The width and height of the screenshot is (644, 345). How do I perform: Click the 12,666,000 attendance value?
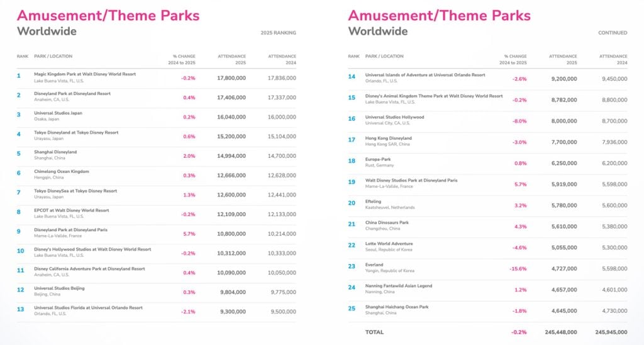click(231, 175)
